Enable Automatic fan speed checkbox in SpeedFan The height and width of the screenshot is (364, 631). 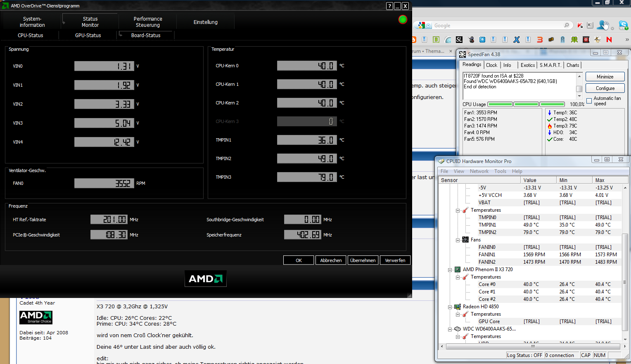[x=589, y=101]
